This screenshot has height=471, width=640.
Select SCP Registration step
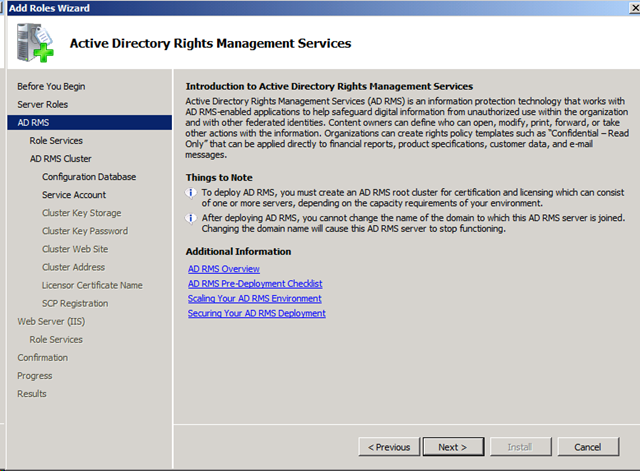[x=75, y=303]
